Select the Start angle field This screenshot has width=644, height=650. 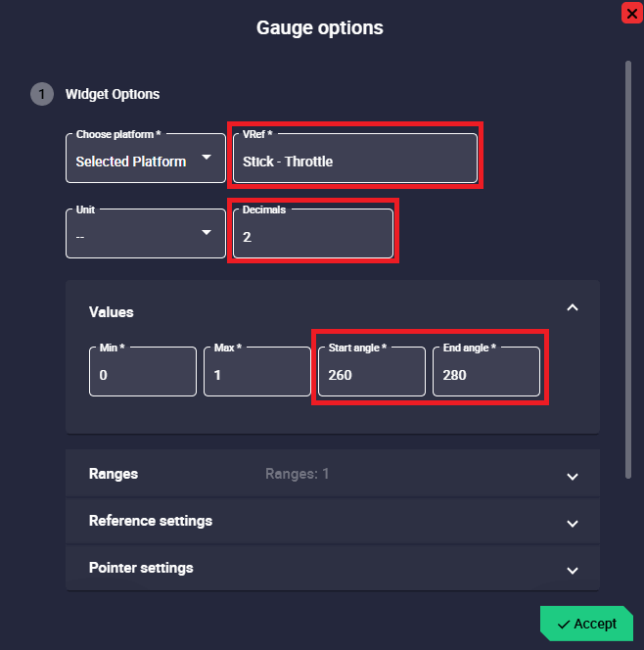(372, 374)
